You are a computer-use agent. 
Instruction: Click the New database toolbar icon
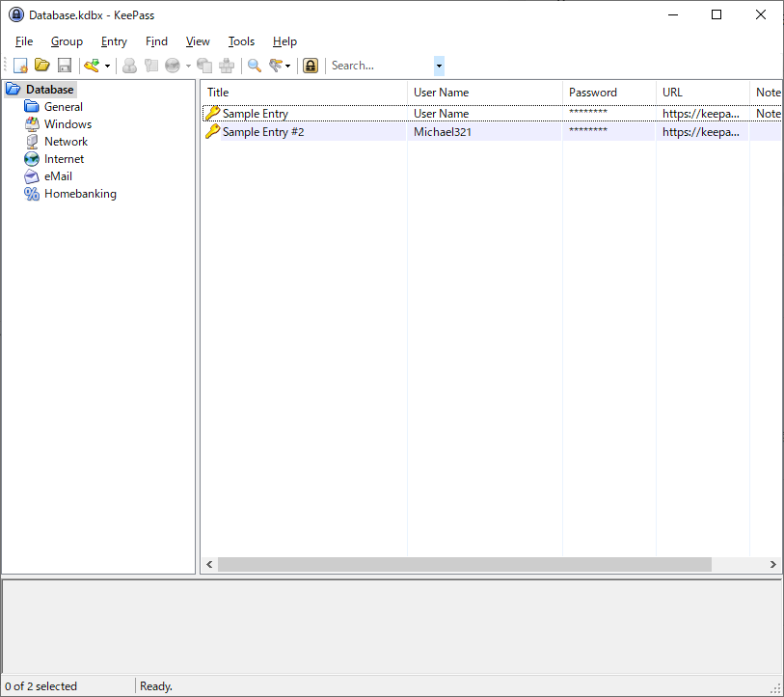[20, 66]
